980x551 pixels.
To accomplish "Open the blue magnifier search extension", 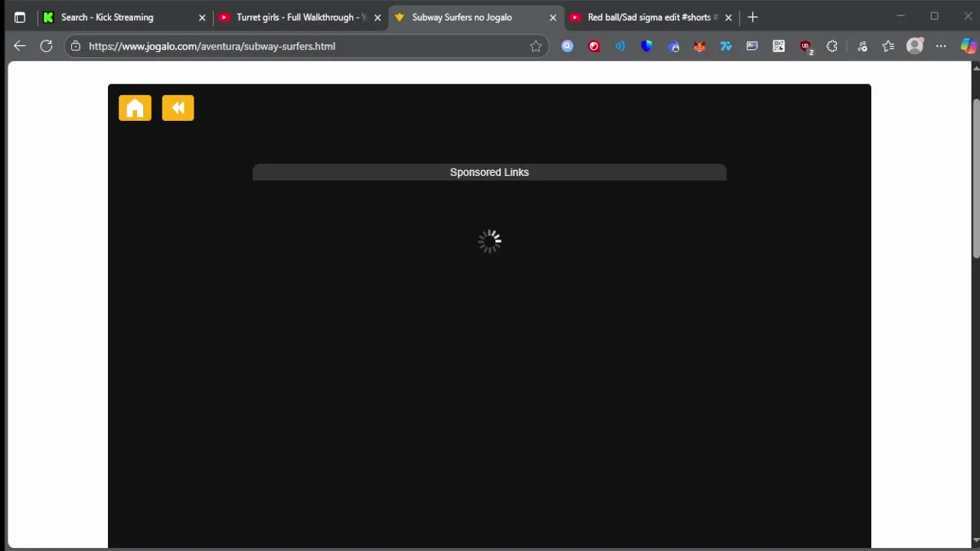I will point(567,46).
